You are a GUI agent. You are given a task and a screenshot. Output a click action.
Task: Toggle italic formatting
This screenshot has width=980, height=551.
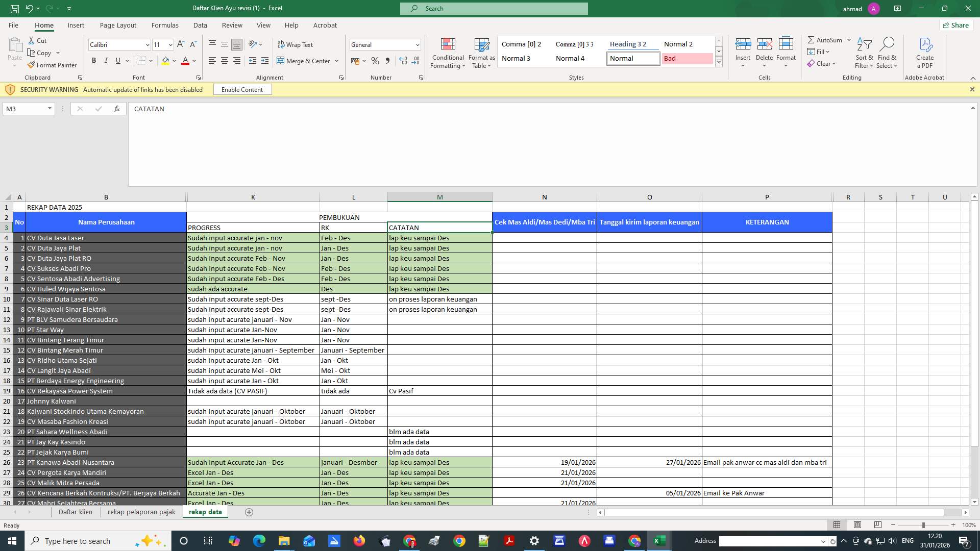pos(106,61)
